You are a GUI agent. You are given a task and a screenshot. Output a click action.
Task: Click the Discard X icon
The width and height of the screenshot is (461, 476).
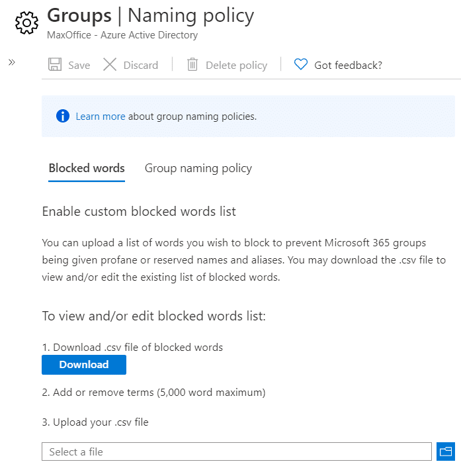(110, 65)
